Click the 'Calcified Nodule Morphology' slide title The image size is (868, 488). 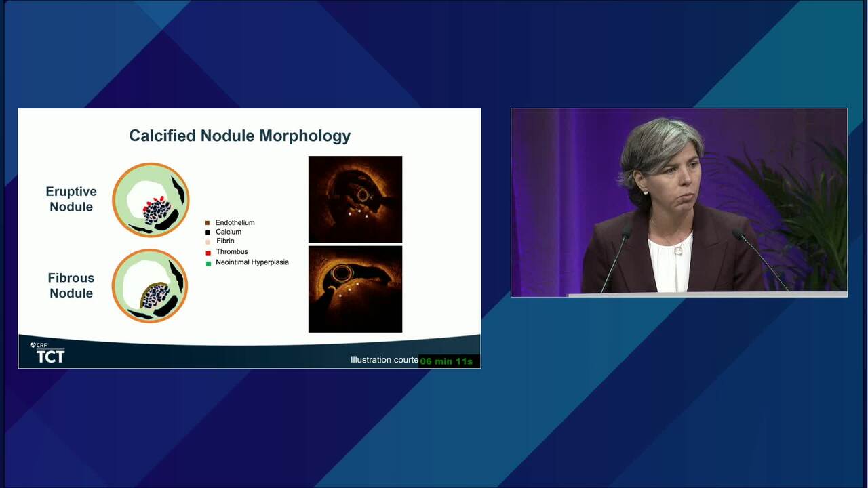point(240,136)
